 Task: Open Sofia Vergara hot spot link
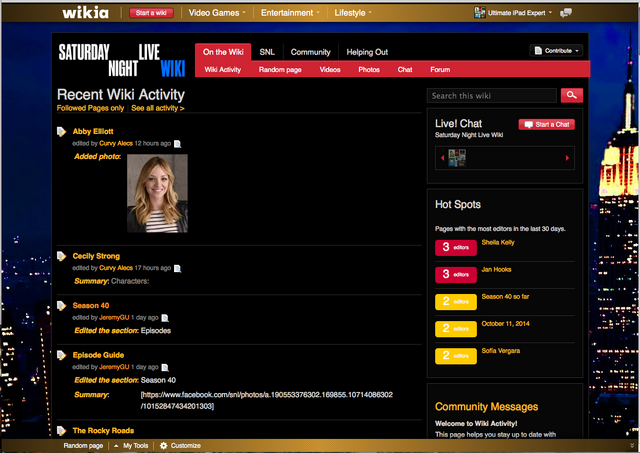[501, 351]
